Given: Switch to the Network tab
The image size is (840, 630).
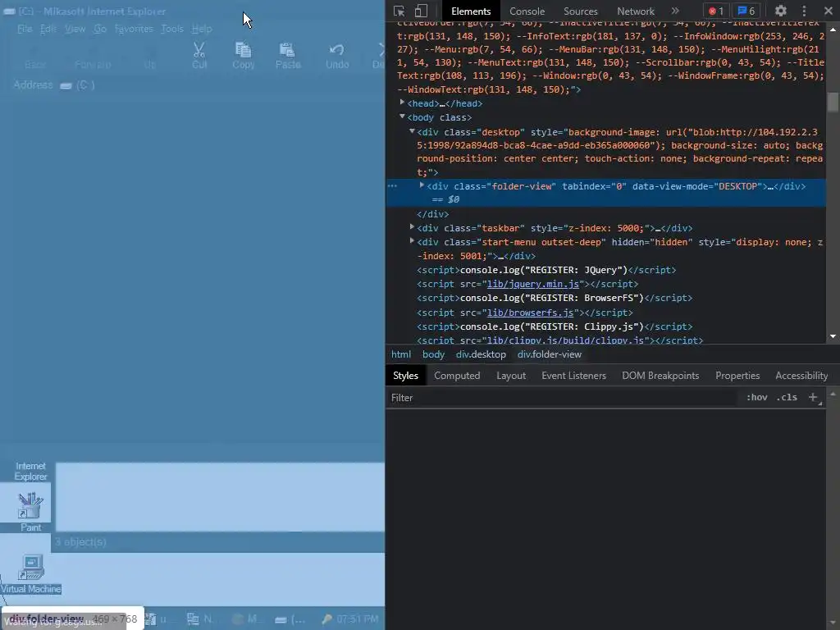Looking at the screenshot, I should click(636, 11).
